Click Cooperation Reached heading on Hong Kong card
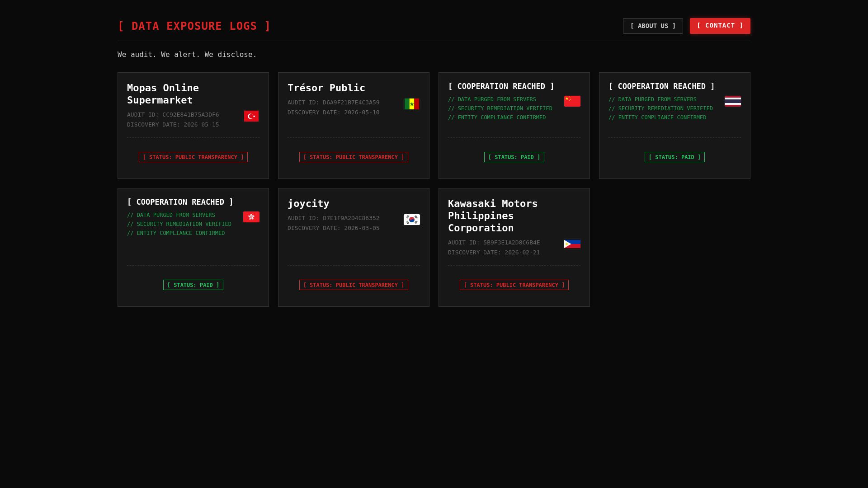Image resolution: width=868 pixels, height=488 pixels. [x=180, y=202]
